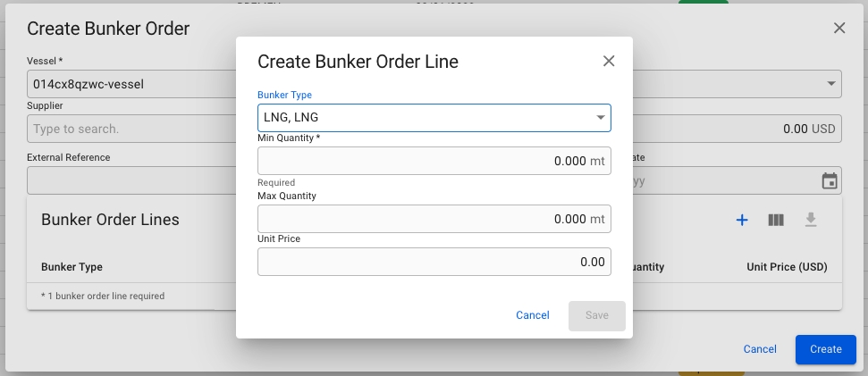Click the Unit Price (USD) column header
This screenshot has width=868, height=376.
click(787, 267)
